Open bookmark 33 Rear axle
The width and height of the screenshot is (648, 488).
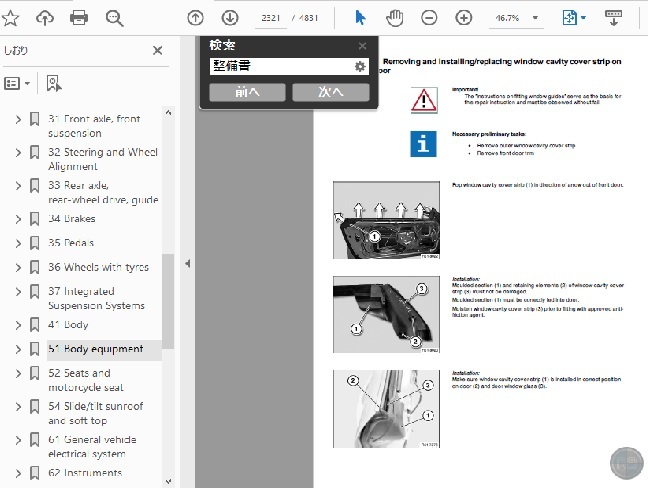coord(103,193)
